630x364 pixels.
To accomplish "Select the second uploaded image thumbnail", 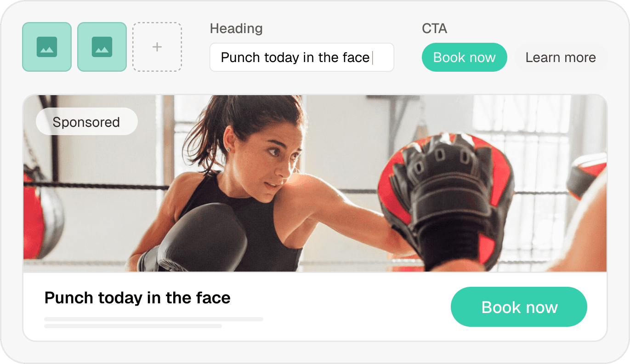I will [102, 47].
